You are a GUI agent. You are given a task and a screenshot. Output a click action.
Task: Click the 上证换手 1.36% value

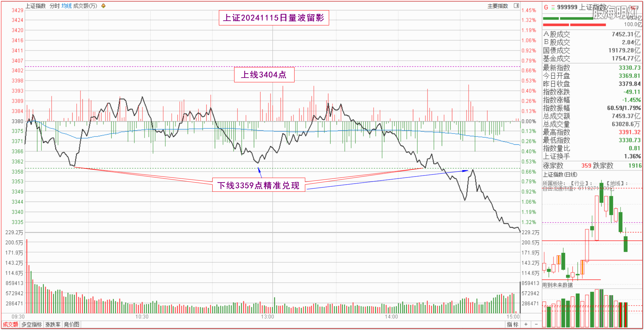pos(632,157)
